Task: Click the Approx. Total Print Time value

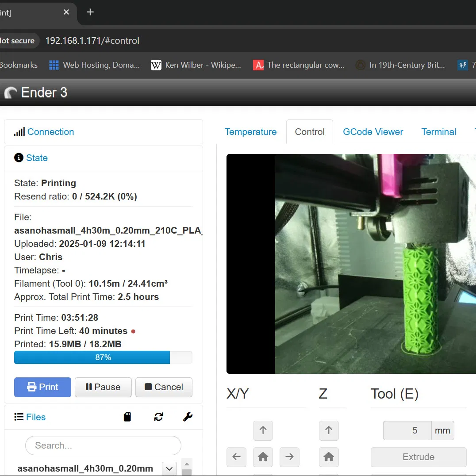Action: 138,297
